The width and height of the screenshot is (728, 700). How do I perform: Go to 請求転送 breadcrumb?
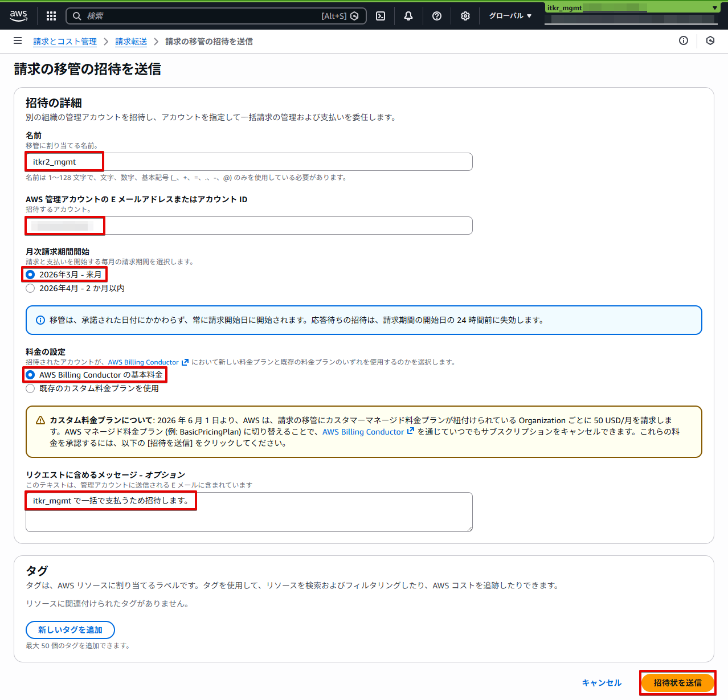[x=131, y=42]
